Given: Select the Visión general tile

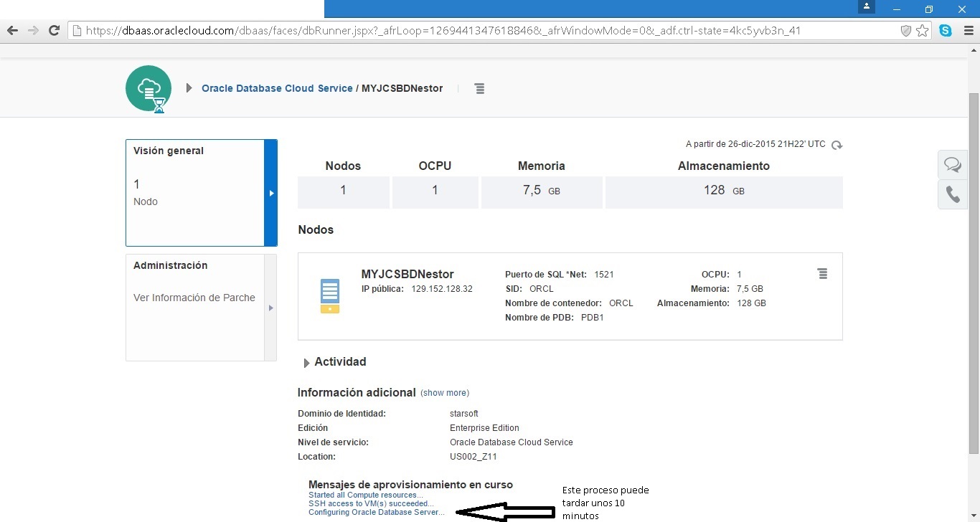Looking at the screenshot, I should point(195,192).
